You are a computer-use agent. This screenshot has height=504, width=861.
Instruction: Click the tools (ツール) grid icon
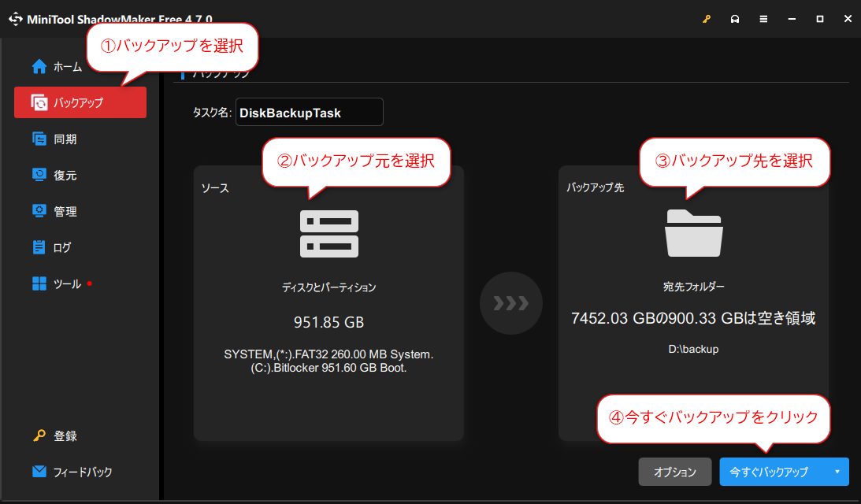(x=39, y=283)
